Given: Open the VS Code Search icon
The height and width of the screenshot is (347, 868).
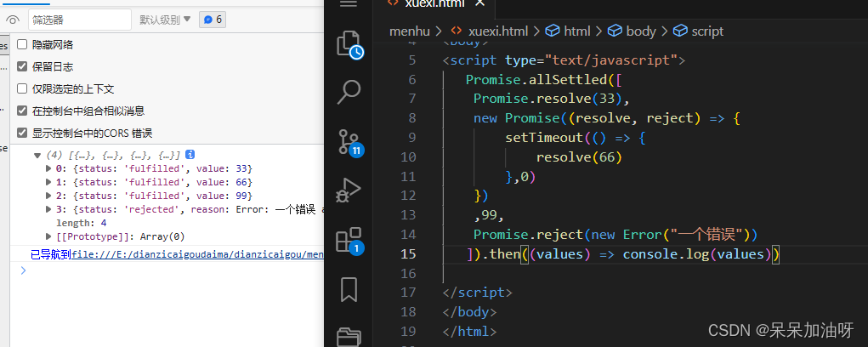Looking at the screenshot, I should click(x=349, y=93).
